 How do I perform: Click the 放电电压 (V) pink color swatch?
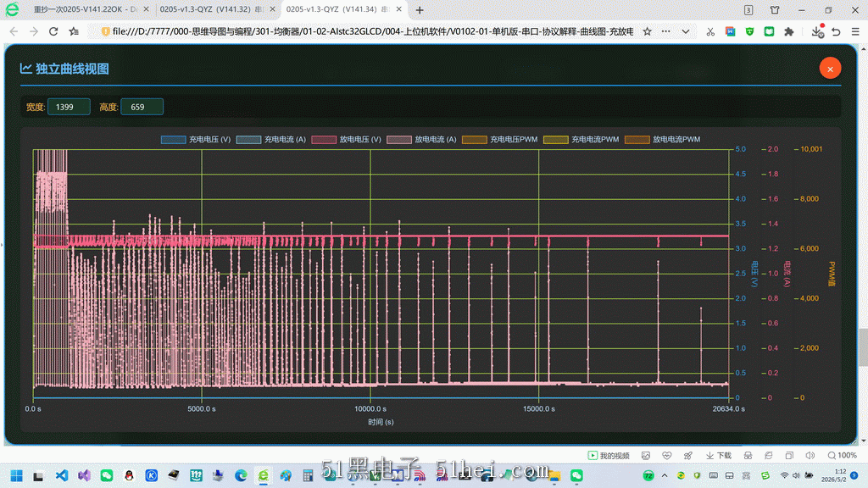coord(324,140)
